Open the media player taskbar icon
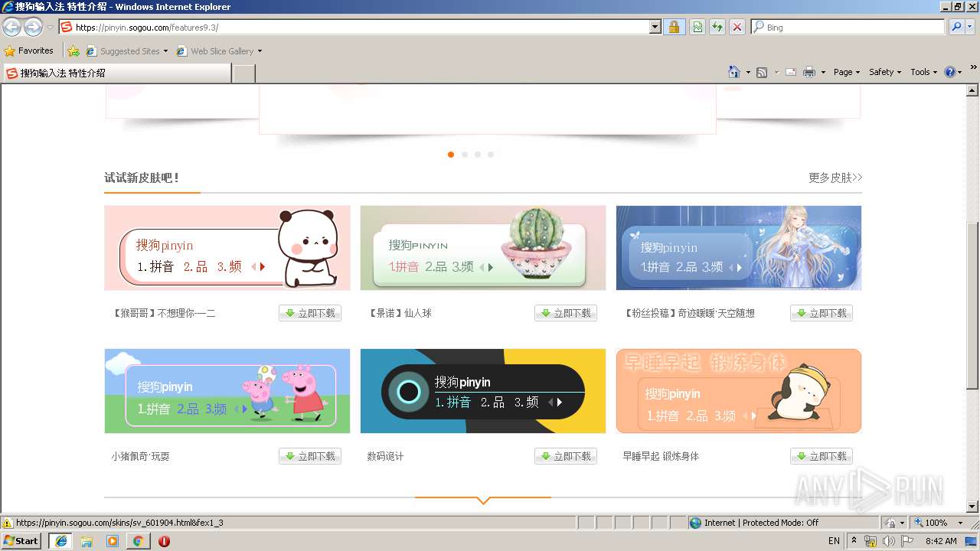This screenshot has height=551, width=980. click(113, 541)
